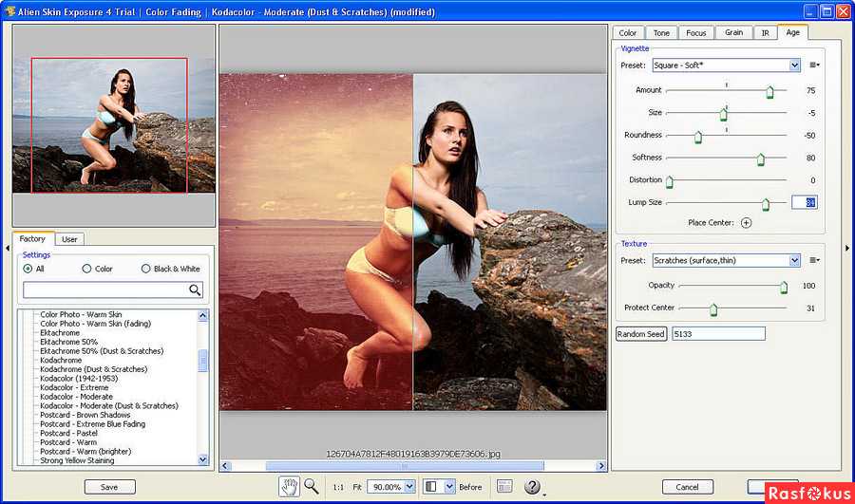Click the Distortion slider handle
This screenshot has height=504, width=855.
click(x=670, y=181)
